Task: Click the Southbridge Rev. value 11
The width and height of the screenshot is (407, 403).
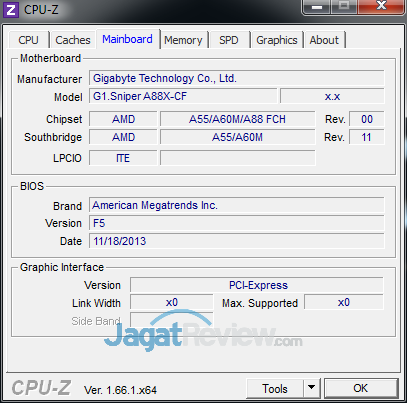Action: coord(367,137)
